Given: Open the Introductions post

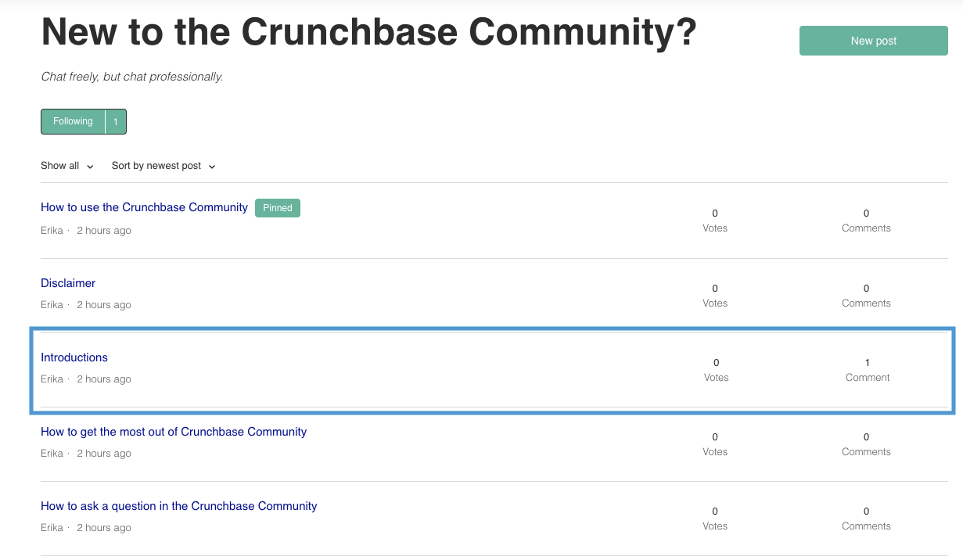Looking at the screenshot, I should pyautogui.click(x=74, y=357).
